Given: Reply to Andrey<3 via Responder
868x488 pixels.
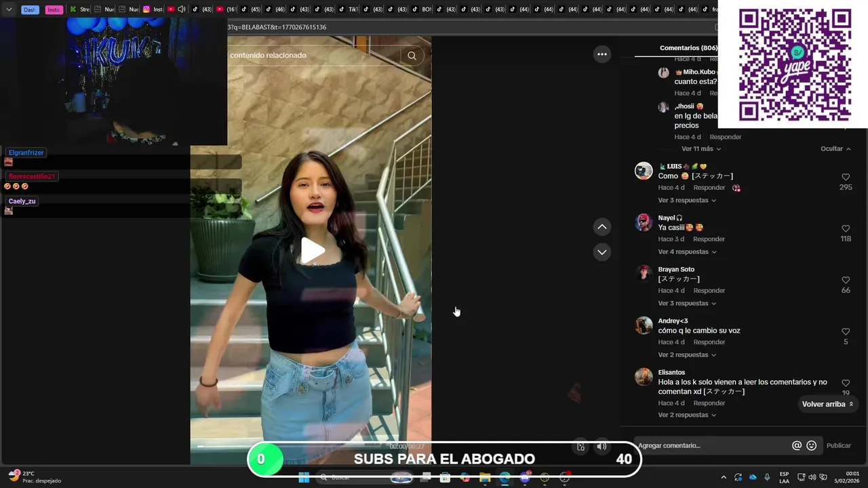Looking at the screenshot, I should pyautogui.click(x=709, y=342).
